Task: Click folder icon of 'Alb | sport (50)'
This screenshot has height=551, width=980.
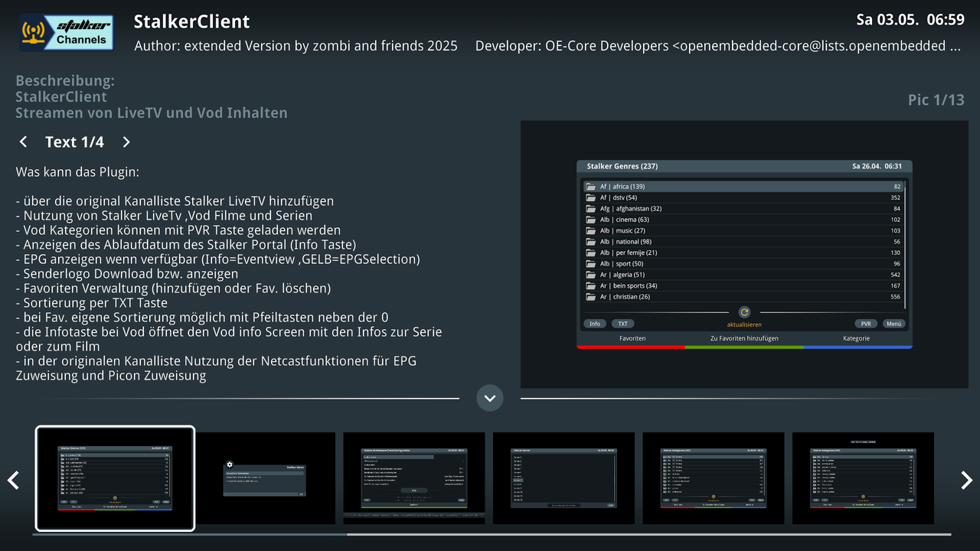Action: click(590, 264)
